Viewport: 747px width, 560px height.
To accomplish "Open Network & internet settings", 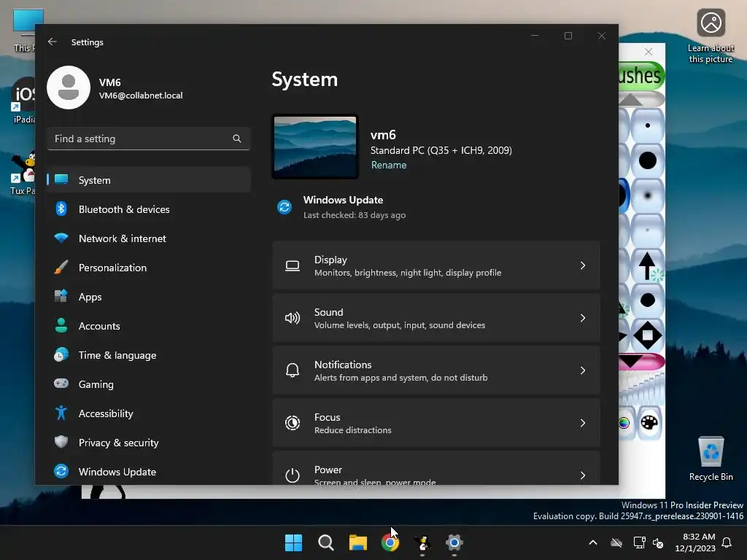I will pos(149,238).
